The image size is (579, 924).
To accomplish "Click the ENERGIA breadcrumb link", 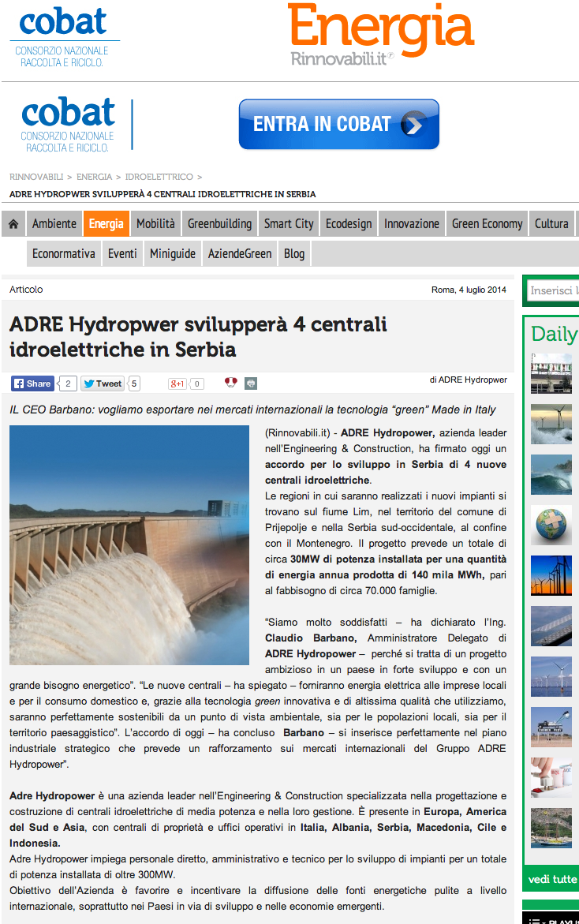I will pyautogui.click(x=94, y=177).
